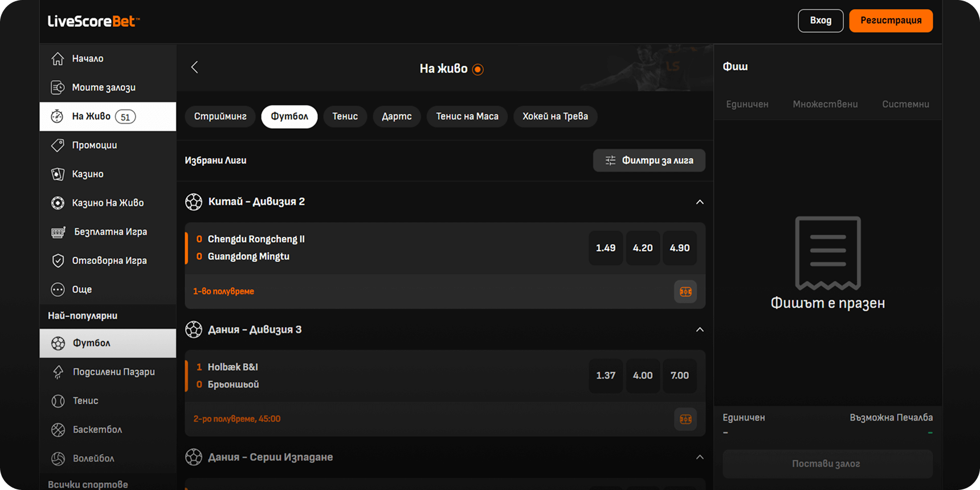Switch to the Тенис sport filter
The height and width of the screenshot is (490, 980).
click(x=345, y=117)
